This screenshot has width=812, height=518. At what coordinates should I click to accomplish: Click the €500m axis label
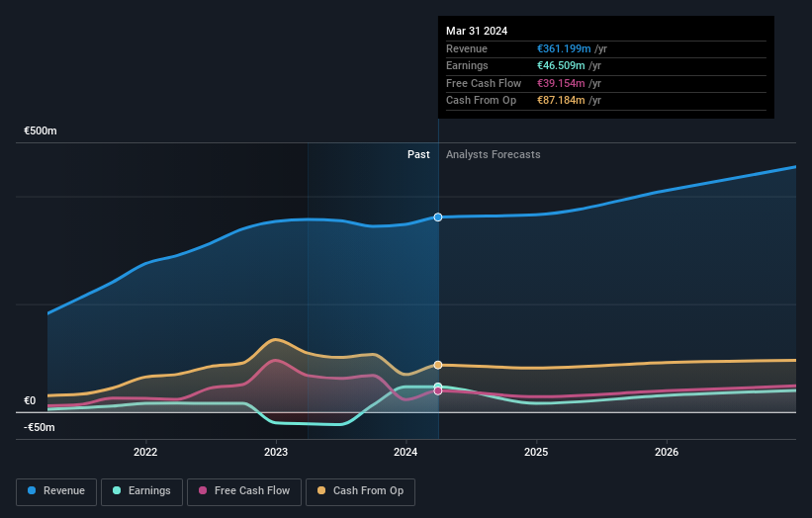tap(41, 130)
